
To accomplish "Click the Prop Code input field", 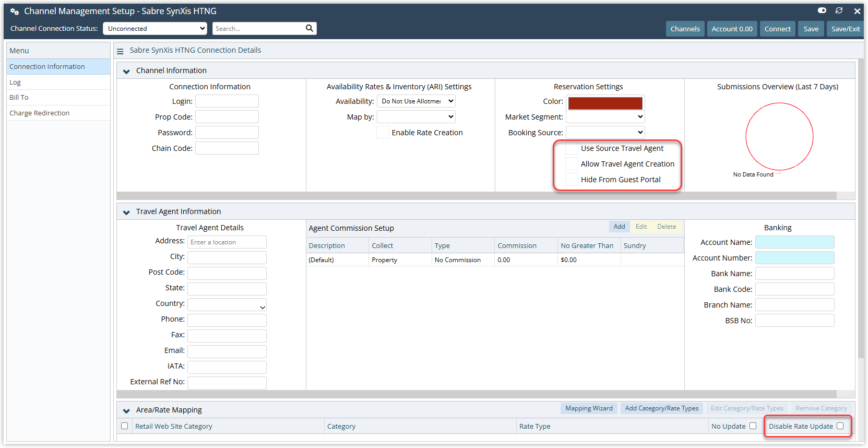I will click(x=227, y=117).
